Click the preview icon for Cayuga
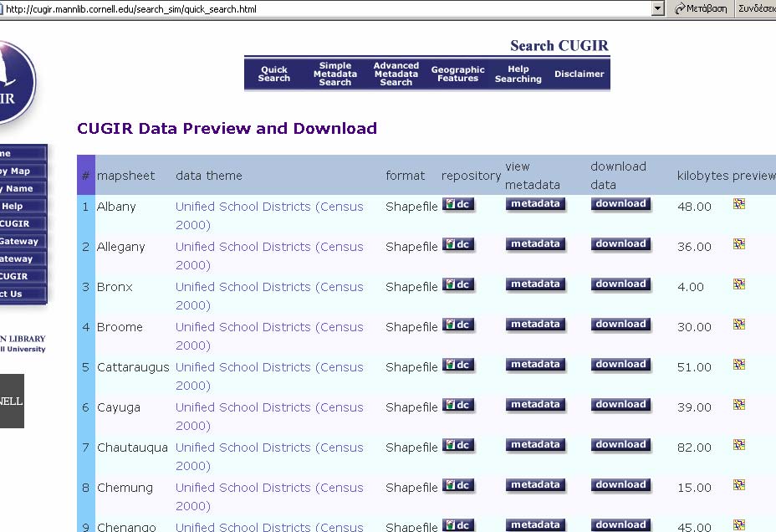776x532 pixels. click(x=739, y=404)
